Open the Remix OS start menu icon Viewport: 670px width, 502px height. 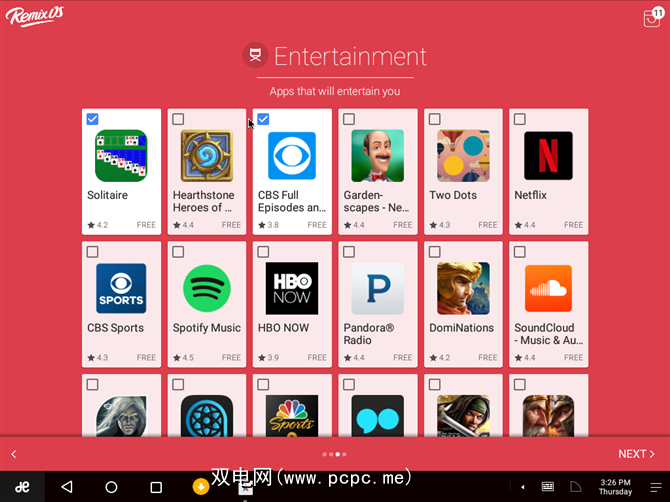[22, 487]
